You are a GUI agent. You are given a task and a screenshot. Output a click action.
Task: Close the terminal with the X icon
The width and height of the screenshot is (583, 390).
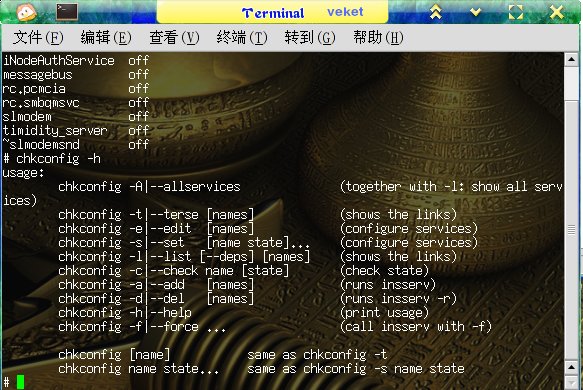point(557,12)
